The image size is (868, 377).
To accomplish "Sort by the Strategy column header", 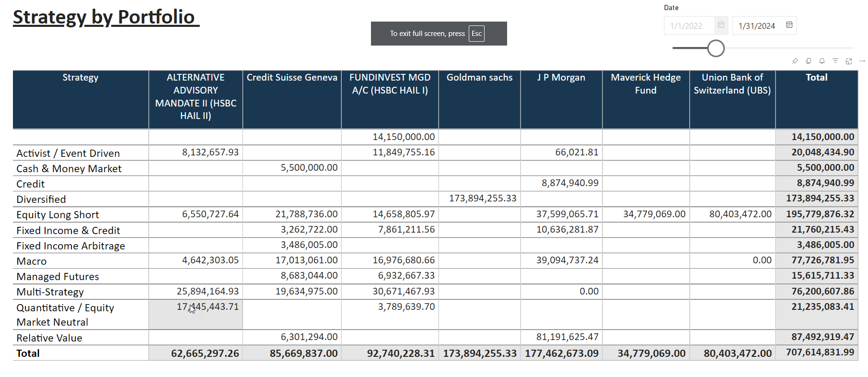I will (x=81, y=78).
